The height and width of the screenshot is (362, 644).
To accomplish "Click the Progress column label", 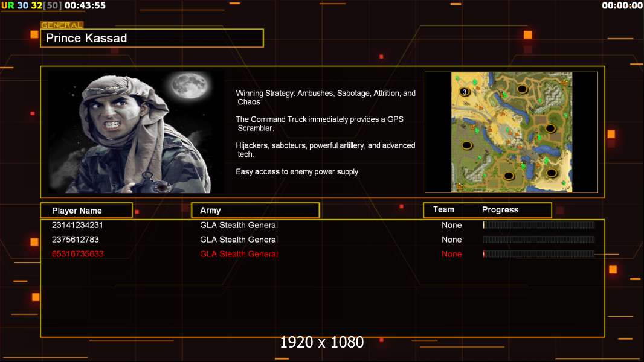I will coord(500,209).
